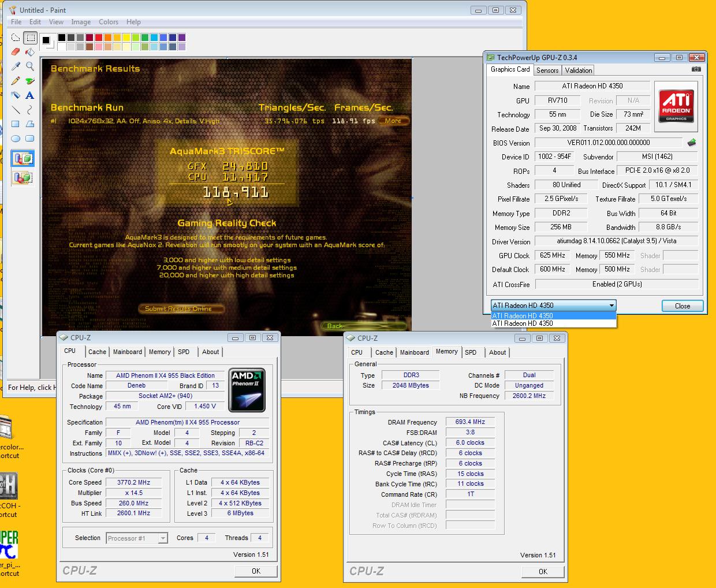Screen dimensions: 716x588
Task: Enable transparent selection mode in Paint
Action: (x=23, y=177)
